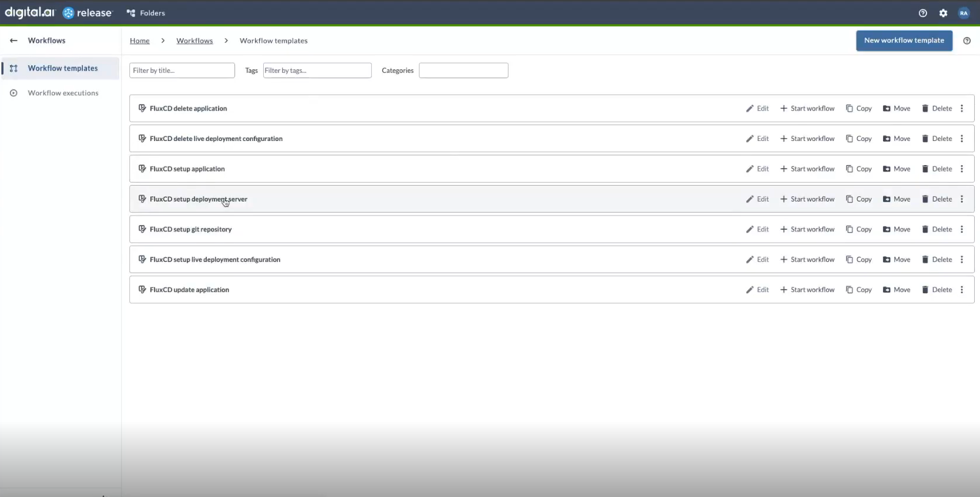980x497 pixels.
Task: Go back using the Workflows arrow
Action: (x=14, y=41)
